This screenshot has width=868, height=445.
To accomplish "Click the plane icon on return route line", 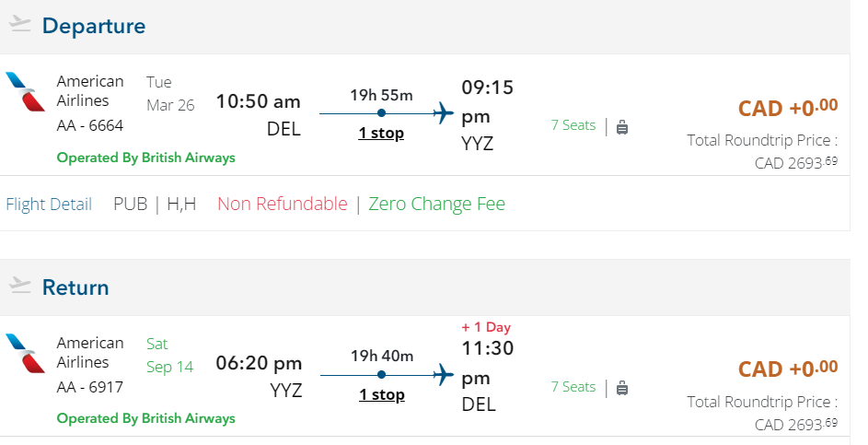I will pyautogui.click(x=444, y=375).
